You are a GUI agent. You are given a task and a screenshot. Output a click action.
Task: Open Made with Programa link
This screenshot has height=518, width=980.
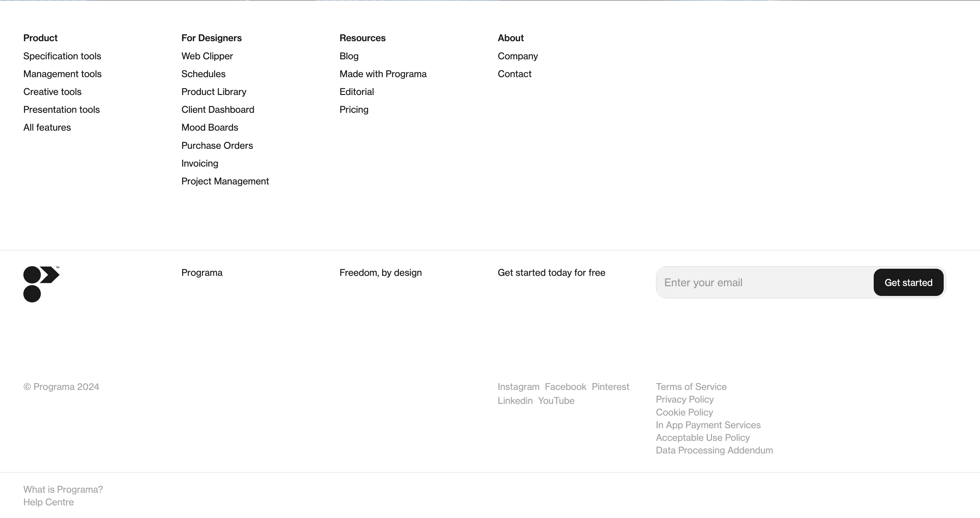(383, 74)
